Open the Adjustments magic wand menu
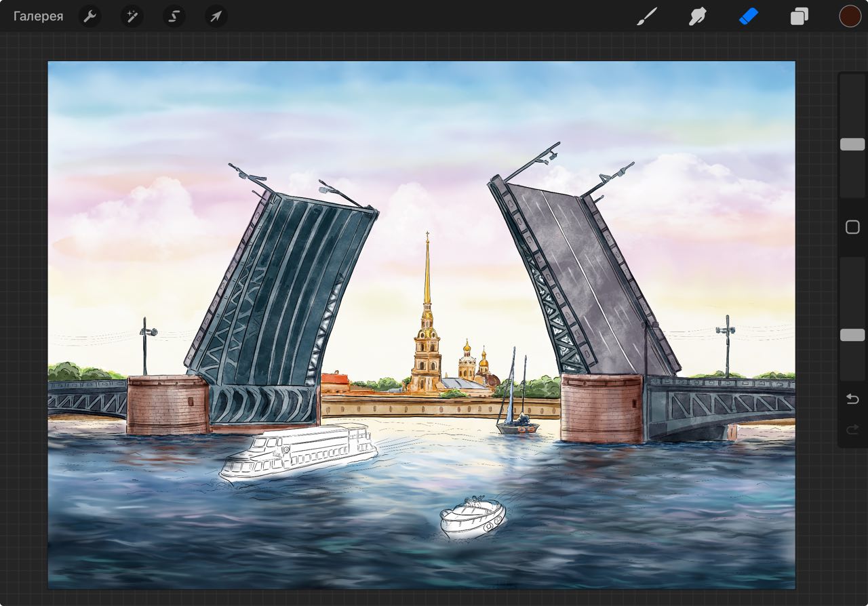 click(132, 16)
